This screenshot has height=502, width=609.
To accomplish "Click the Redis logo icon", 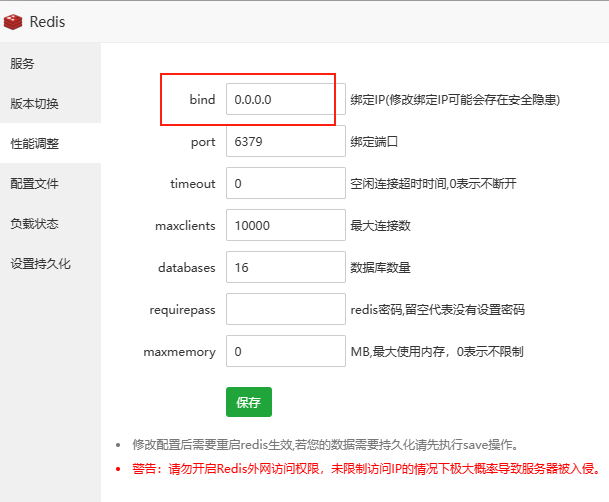I will coord(13,22).
